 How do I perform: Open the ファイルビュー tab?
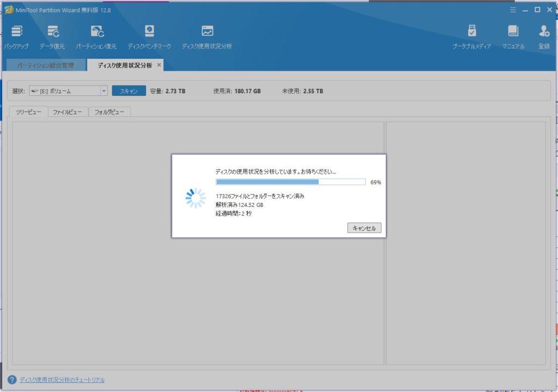(x=68, y=112)
